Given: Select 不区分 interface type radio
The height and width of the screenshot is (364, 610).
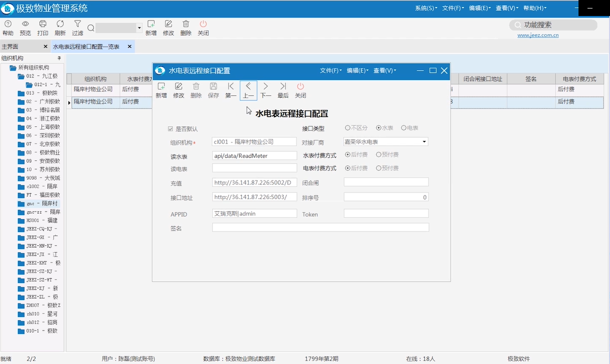Looking at the screenshot, I should 347,128.
